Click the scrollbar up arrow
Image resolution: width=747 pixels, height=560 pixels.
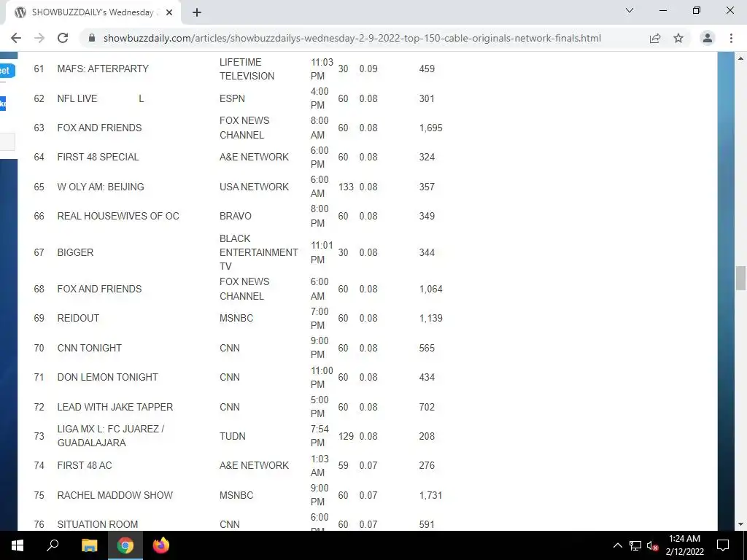click(740, 58)
